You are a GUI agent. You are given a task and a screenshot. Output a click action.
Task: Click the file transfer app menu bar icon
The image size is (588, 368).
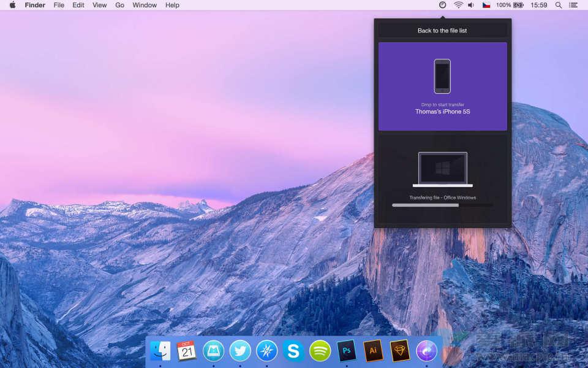pos(443,5)
